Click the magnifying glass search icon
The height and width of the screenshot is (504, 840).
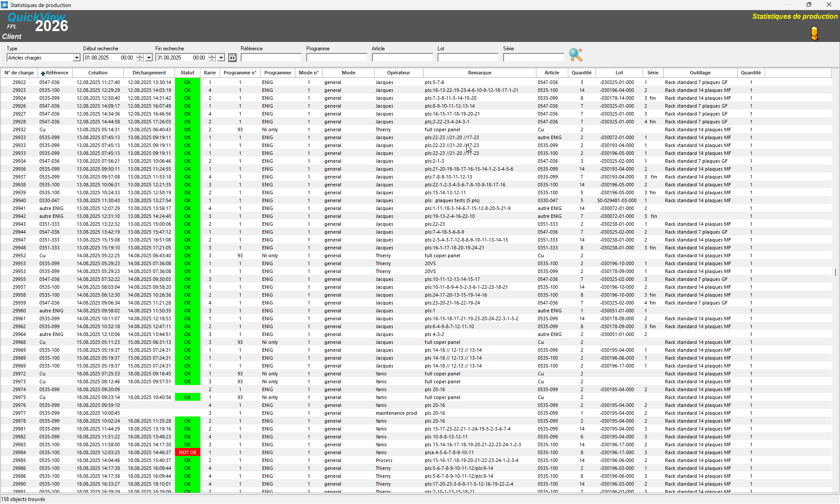coord(575,55)
